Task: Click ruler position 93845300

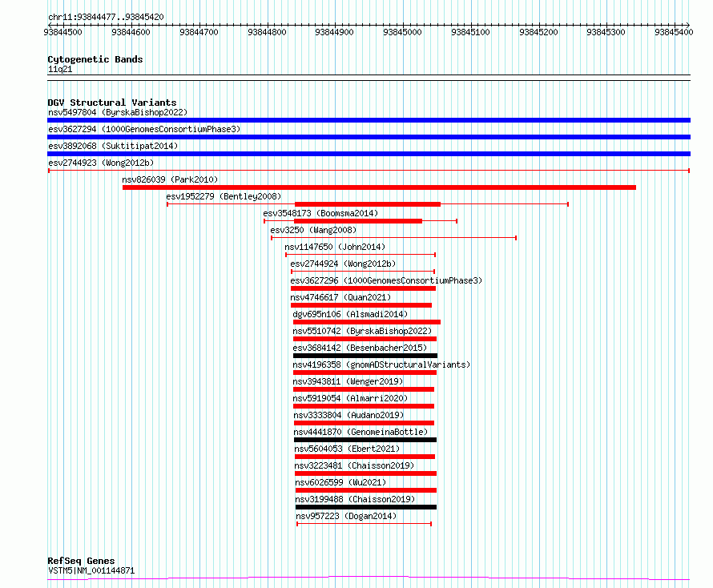Action: (x=606, y=32)
